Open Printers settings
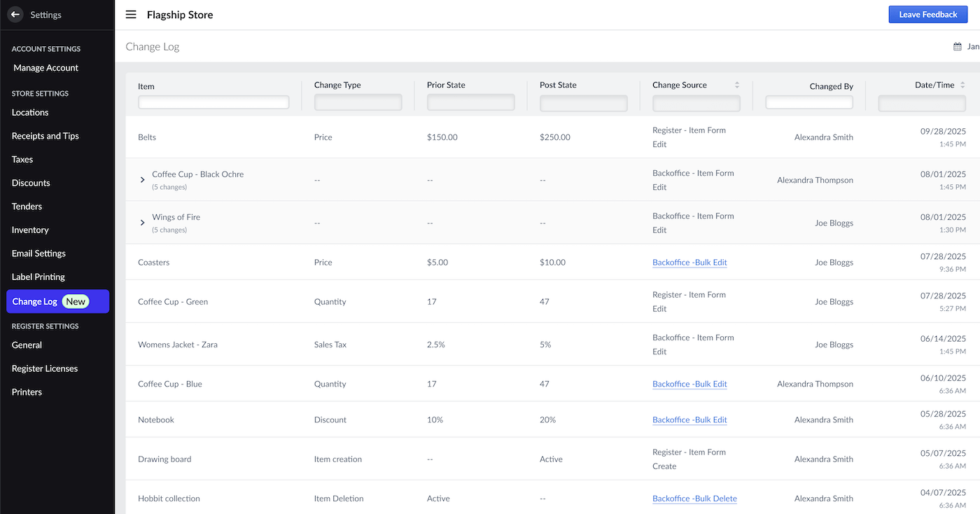The width and height of the screenshot is (980, 514). click(x=27, y=391)
